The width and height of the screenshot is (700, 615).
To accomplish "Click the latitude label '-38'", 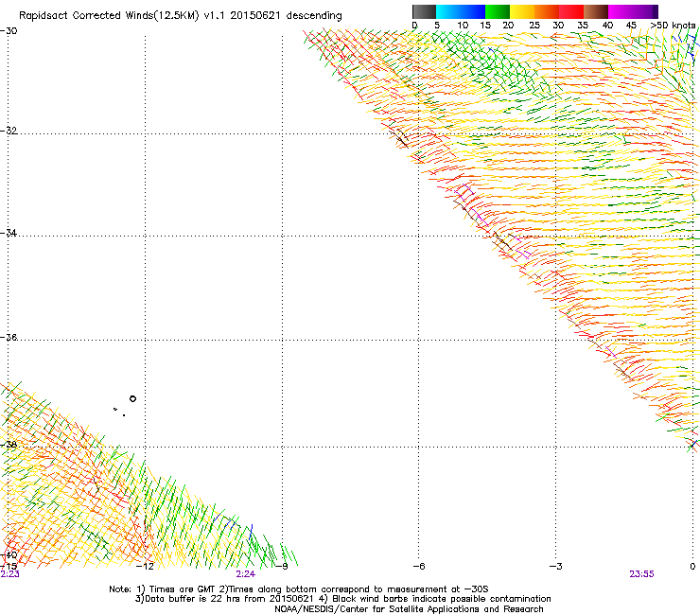I will [9, 445].
